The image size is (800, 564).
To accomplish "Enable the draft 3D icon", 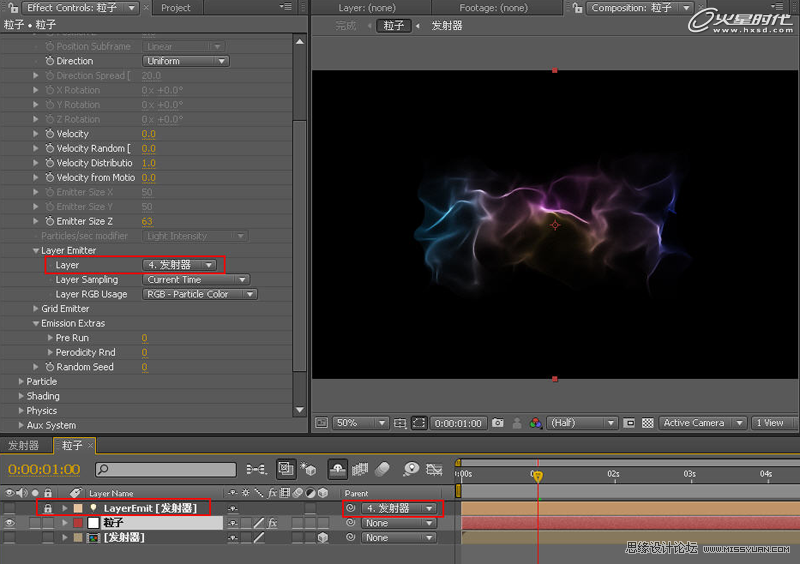I will (308, 469).
